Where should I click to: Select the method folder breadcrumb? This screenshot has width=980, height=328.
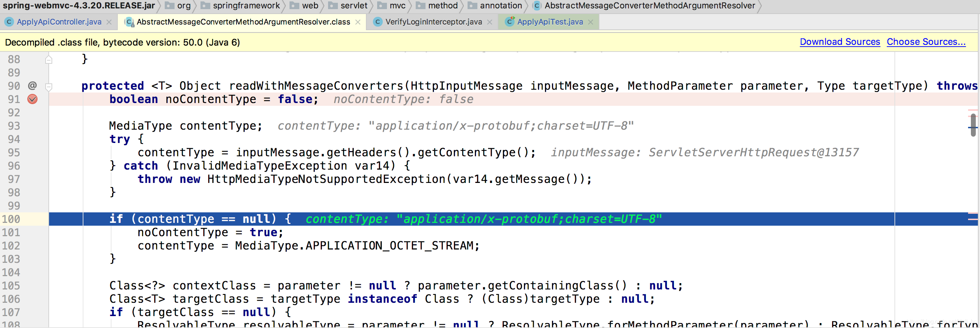coord(437,6)
